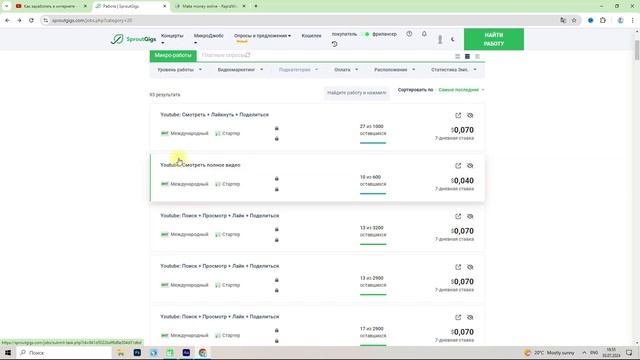This screenshot has width=640, height=360.
Task: Click progress bar of 27 из 1000 job
Action: point(373,143)
